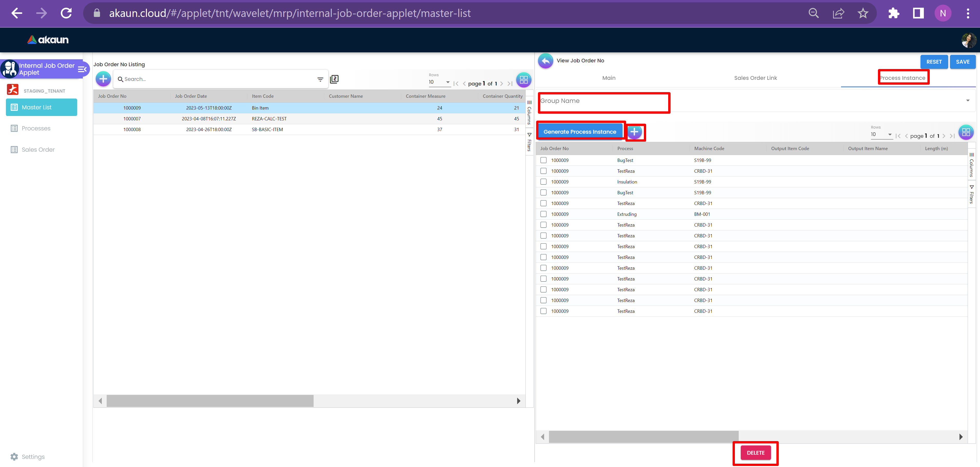
Task: Click the plus icon beside the Job Order search
Action: (103, 79)
